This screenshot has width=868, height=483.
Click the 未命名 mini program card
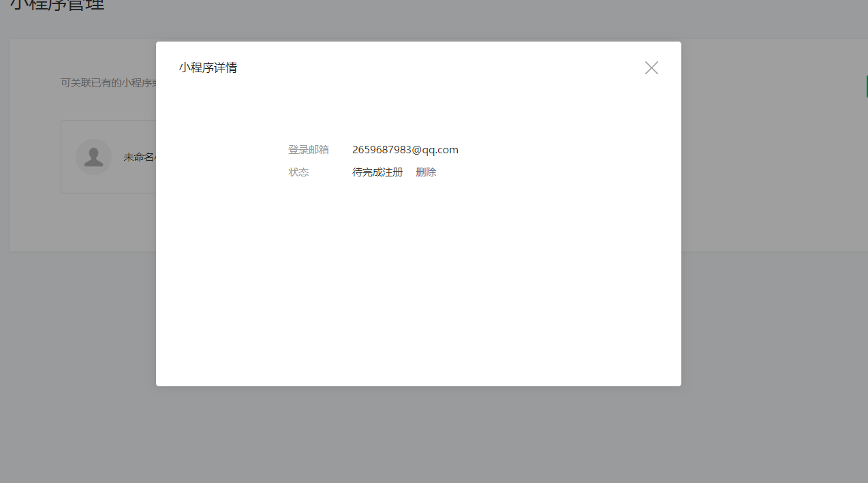pos(109,157)
